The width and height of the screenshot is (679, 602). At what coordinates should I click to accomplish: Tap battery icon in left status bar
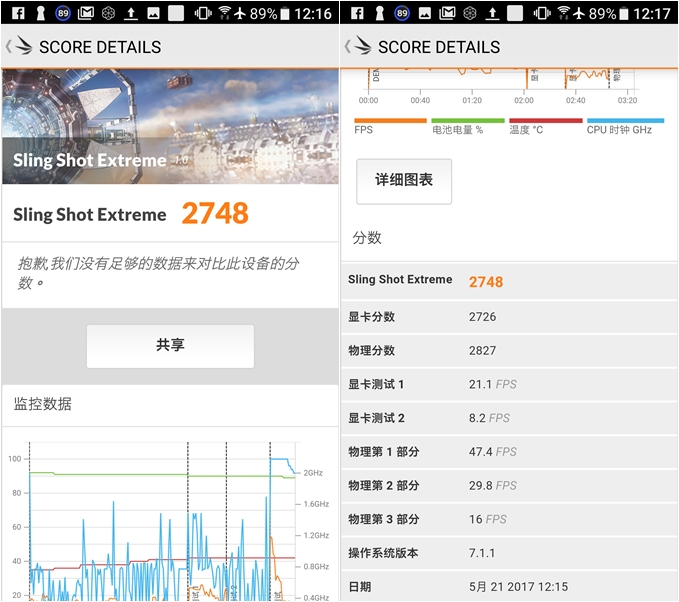[286, 13]
